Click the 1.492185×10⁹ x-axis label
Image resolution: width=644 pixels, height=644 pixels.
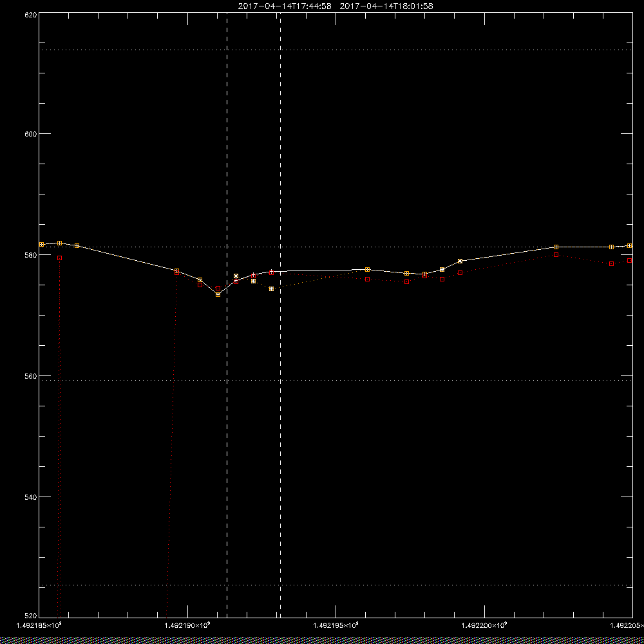click(39, 625)
